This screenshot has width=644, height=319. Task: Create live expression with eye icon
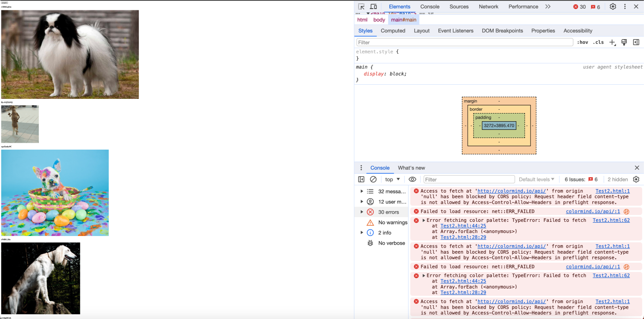412,179
